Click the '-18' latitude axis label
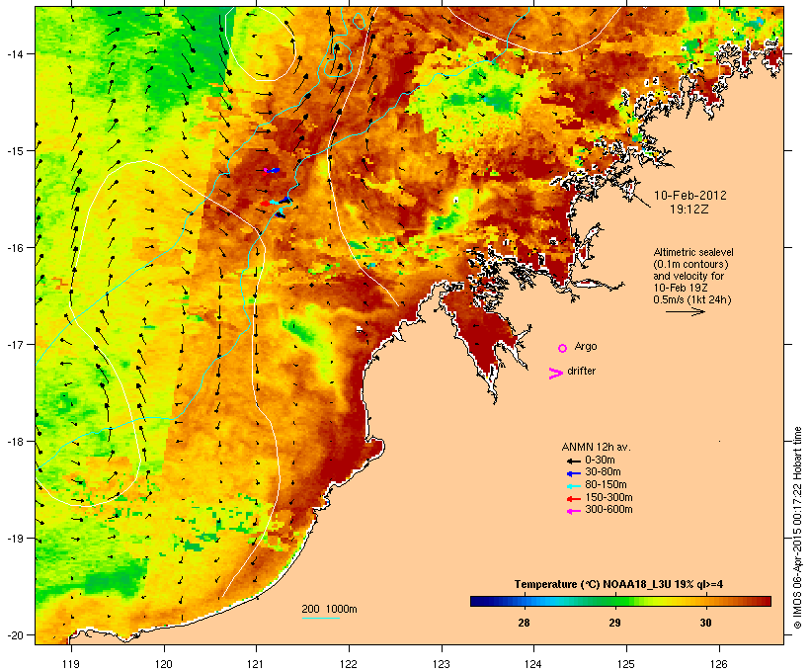The image size is (810, 672). tap(14, 442)
